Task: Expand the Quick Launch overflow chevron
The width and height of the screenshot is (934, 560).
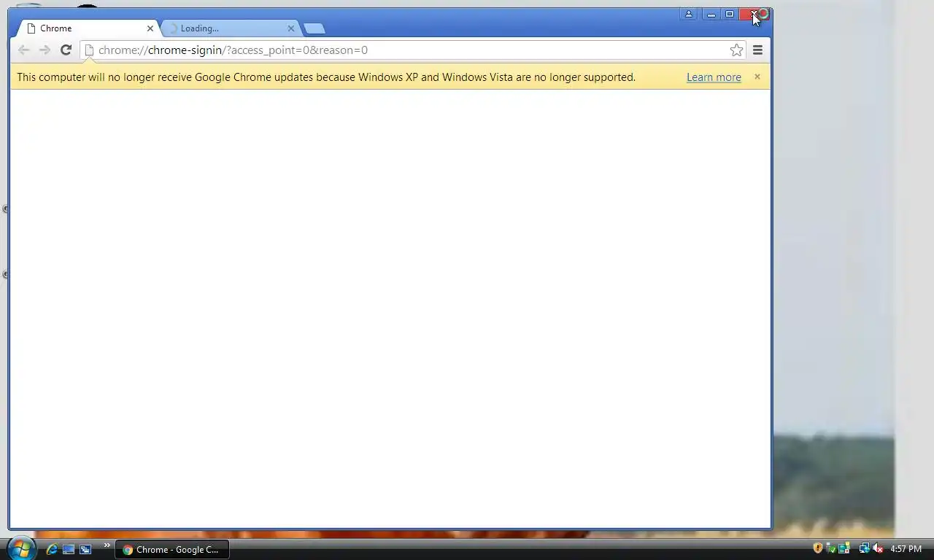Action: coord(107,545)
